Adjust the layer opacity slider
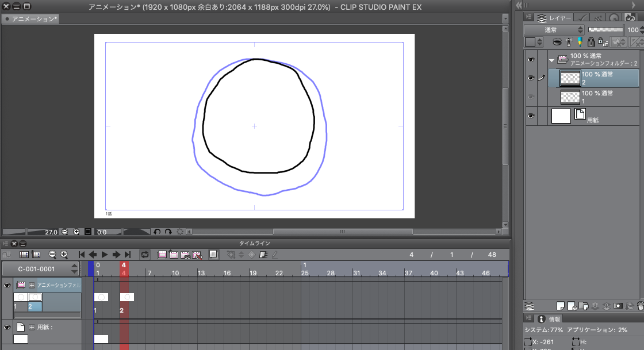This screenshot has width=644, height=350. point(606,29)
